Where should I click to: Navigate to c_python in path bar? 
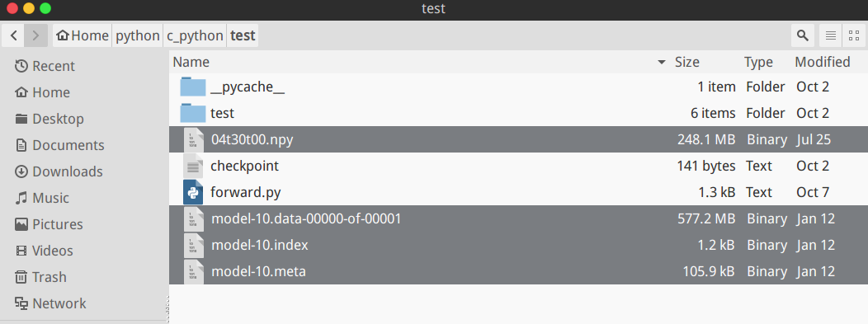coord(195,36)
